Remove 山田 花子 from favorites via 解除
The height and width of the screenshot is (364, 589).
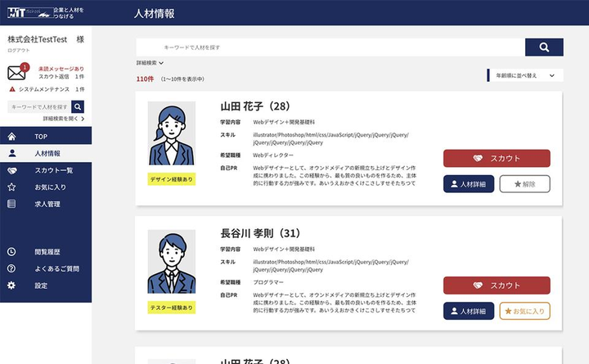click(524, 184)
